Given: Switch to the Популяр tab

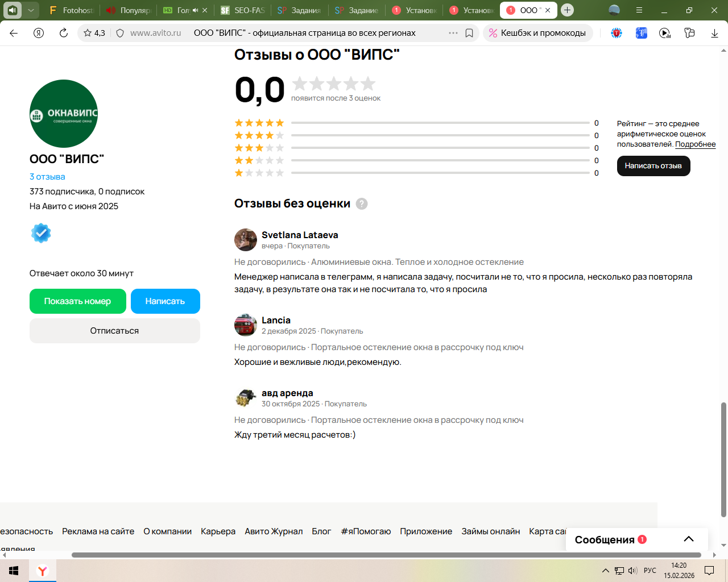Looking at the screenshot, I should click(129, 10).
